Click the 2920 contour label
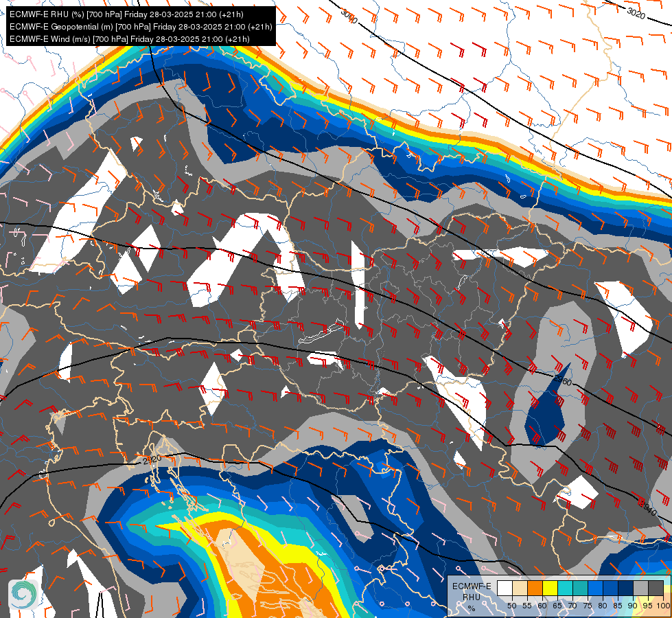 coord(152,460)
